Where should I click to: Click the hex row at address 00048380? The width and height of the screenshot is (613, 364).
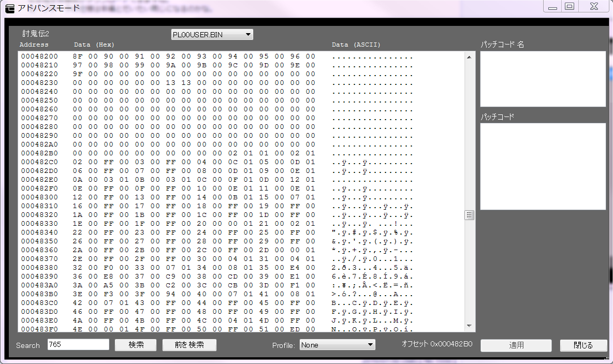(194, 268)
